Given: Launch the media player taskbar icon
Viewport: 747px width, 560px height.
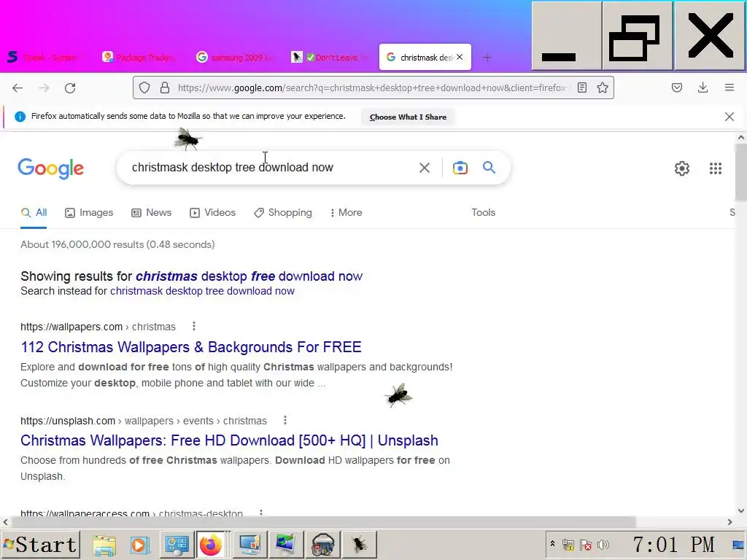Looking at the screenshot, I should coord(139,545).
